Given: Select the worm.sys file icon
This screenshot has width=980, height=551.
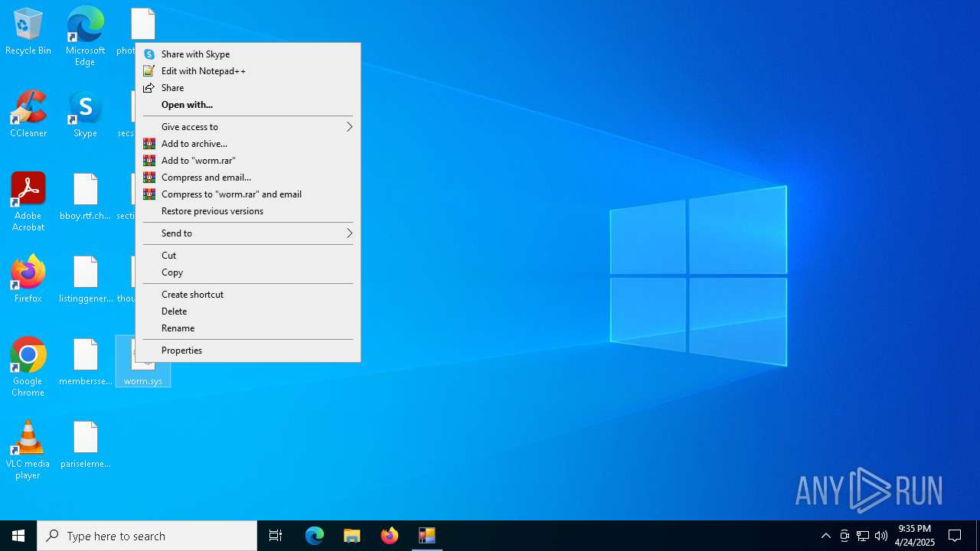Looking at the screenshot, I should coord(143,363).
